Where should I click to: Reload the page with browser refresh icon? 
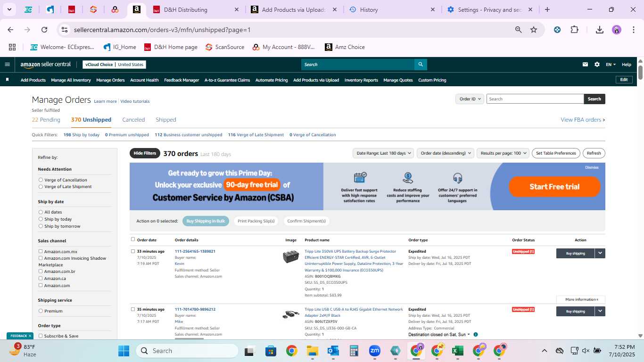point(44,30)
